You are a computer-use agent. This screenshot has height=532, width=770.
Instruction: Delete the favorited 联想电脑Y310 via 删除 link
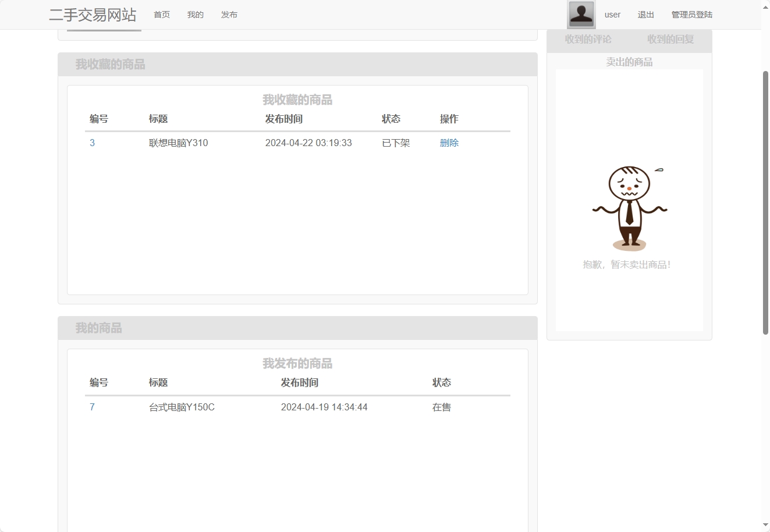pyautogui.click(x=449, y=143)
